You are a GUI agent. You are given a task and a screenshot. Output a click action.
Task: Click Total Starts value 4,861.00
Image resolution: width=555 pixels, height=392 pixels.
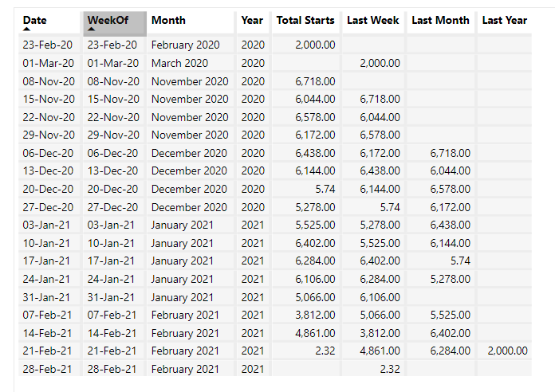(315, 333)
